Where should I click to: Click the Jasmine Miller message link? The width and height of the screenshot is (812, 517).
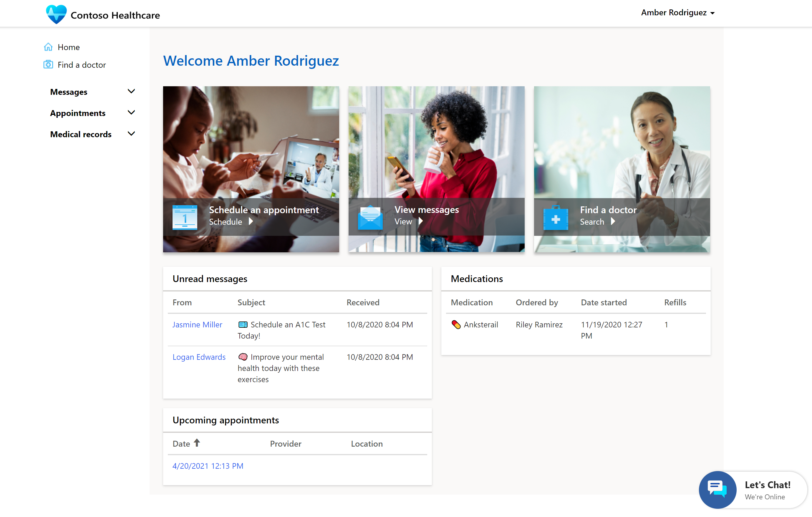(x=197, y=324)
